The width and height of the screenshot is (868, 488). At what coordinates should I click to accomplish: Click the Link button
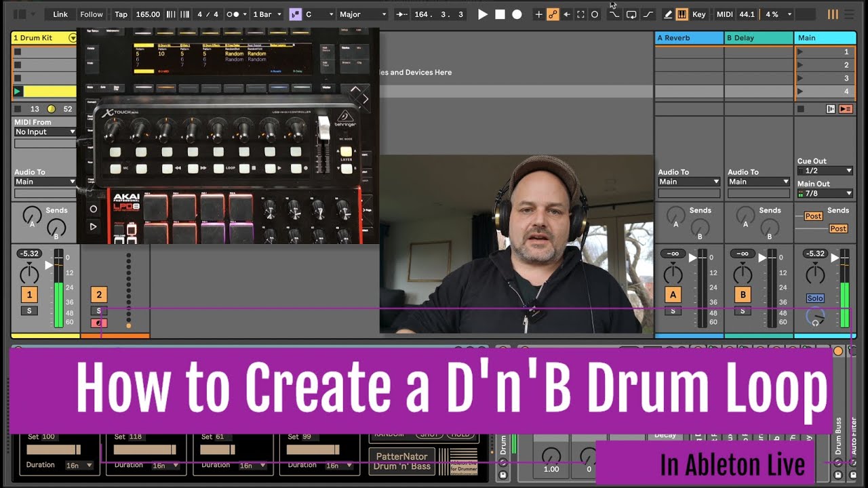click(60, 14)
